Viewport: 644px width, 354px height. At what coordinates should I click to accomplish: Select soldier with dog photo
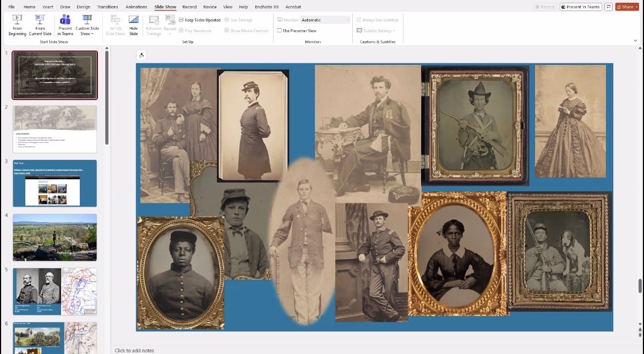coord(559,252)
